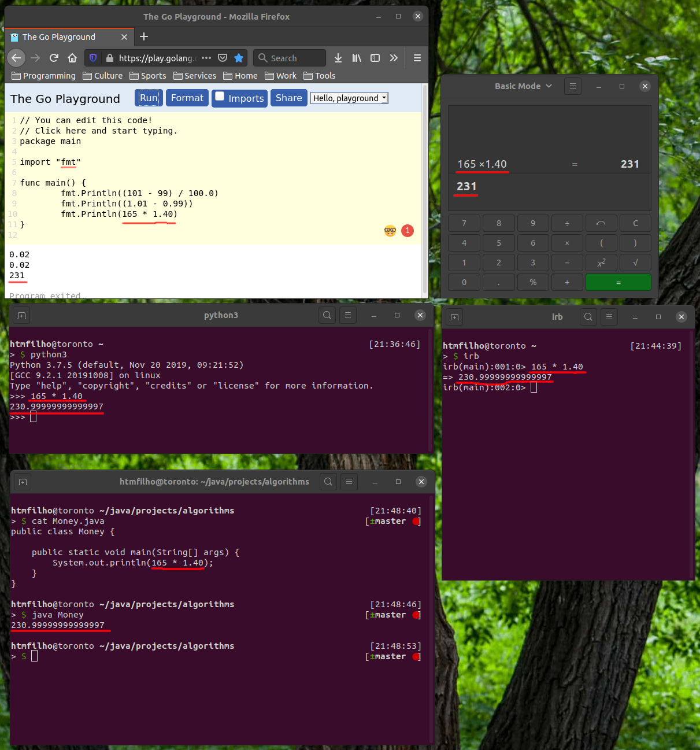This screenshot has width=700, height=750.
Task: Click the Run button
Action: [x=149, y=98]
